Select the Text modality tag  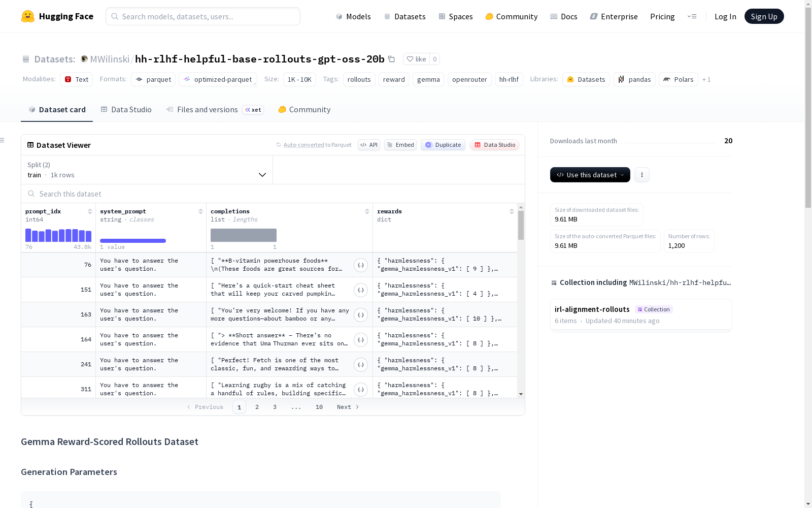[x=77, y=79]
